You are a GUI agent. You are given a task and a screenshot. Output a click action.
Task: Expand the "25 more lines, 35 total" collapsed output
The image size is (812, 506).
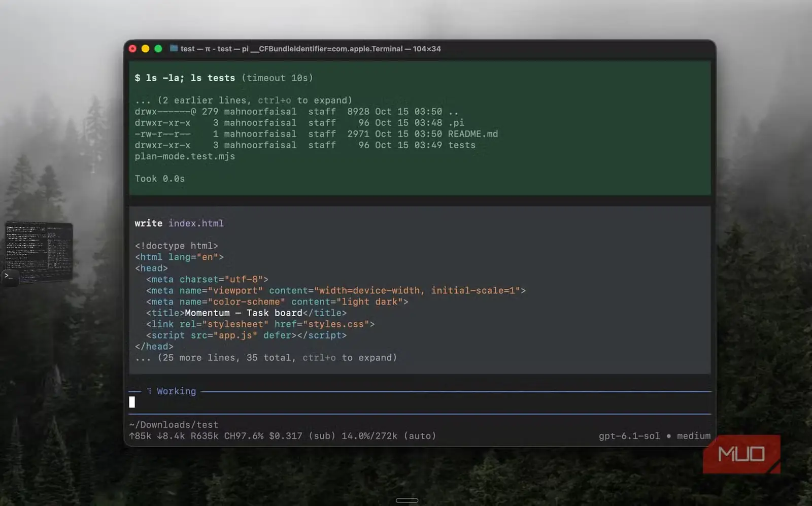pos(266,357)
